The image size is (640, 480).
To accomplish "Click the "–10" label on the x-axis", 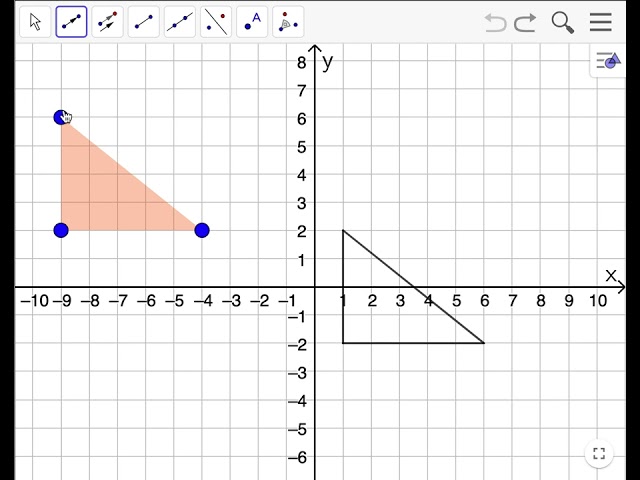I will coord(34,301).
